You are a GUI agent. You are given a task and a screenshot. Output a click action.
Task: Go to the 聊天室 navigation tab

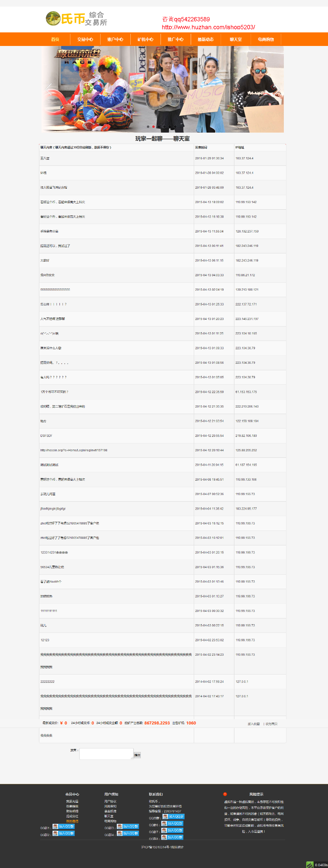[236, 39]
